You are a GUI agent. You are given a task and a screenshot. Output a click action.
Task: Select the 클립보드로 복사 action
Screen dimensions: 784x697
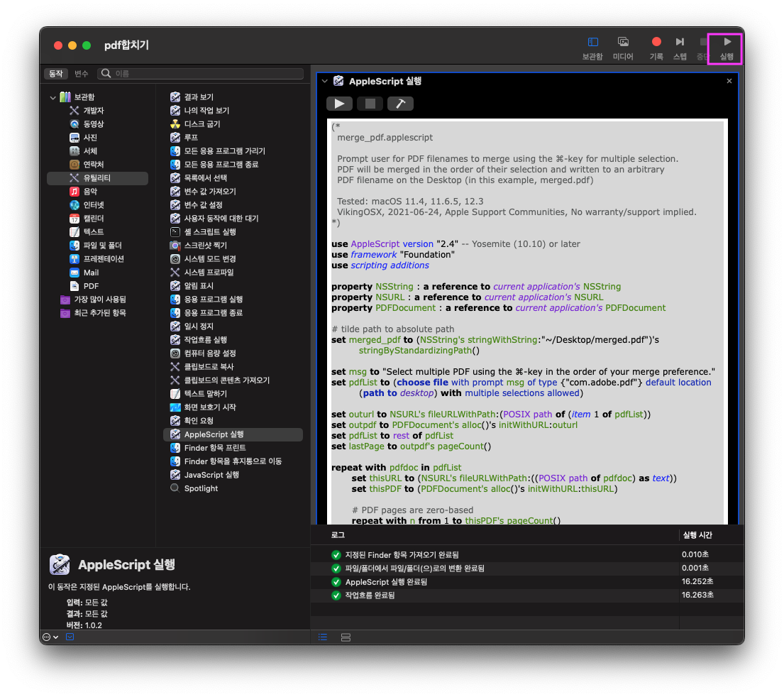(x=209, y=367)
